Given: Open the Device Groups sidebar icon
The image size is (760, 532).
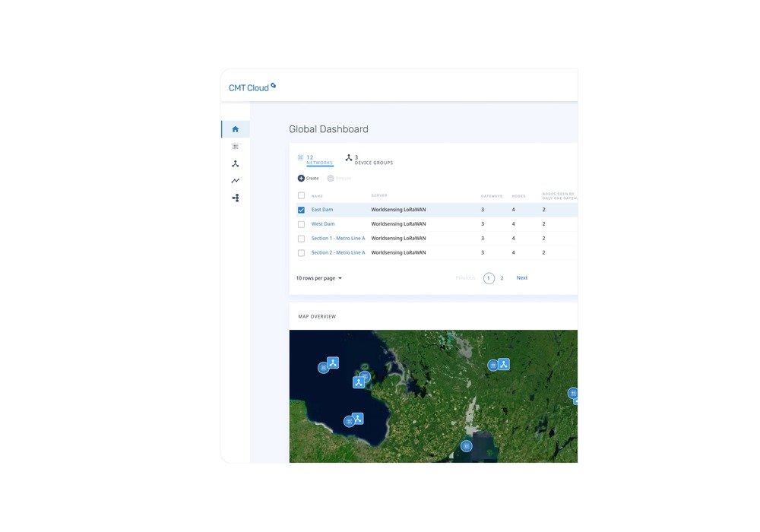Looking at the screenshot, I should pos(236,163).
